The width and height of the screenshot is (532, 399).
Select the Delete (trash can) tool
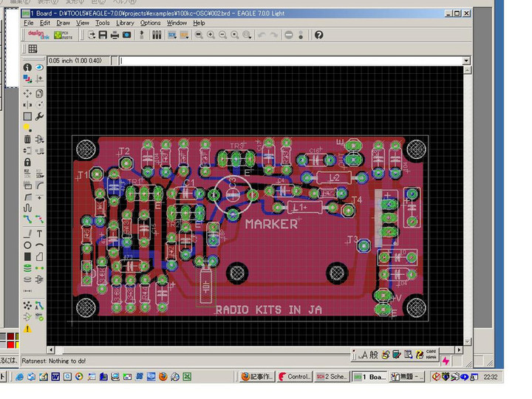tap(27, 139)
